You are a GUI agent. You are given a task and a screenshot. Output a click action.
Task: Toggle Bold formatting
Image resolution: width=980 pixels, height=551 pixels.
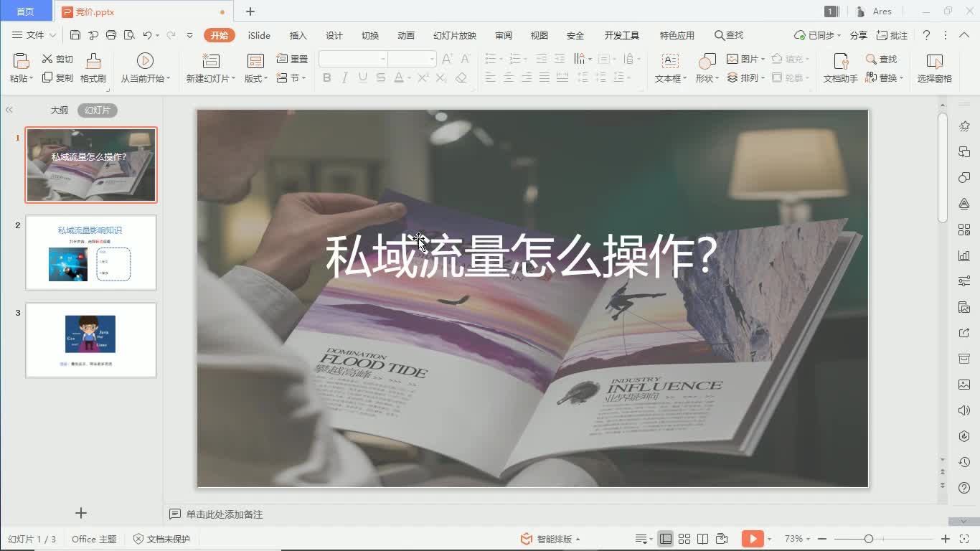[327, 77]
